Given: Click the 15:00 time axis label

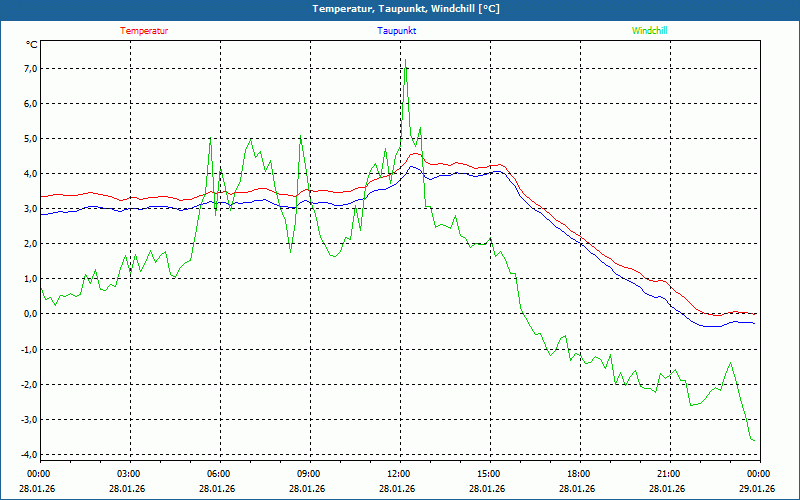Looking at the screenshot, I should click(488, 474).
